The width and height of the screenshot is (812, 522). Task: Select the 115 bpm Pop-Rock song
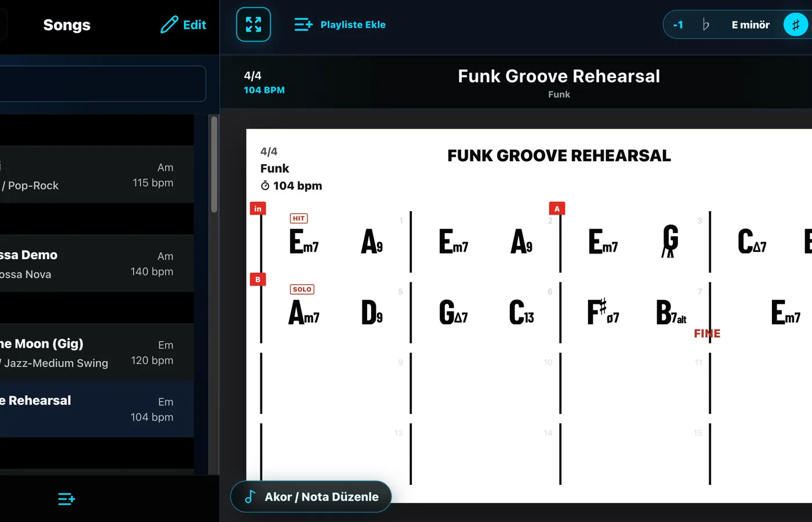(97, 175)
